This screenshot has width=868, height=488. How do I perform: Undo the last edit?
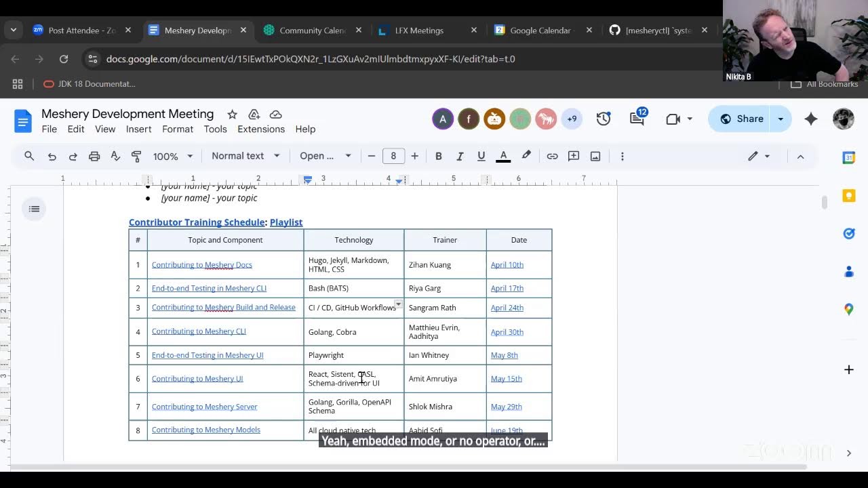point(52,156)
